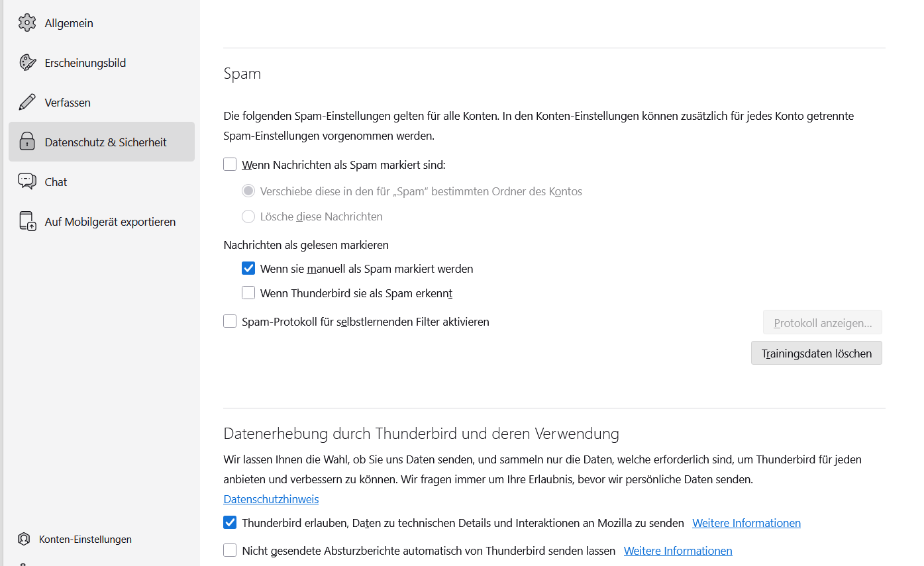Viewport: 924px width, 566px height.
Task: Open the Chat settings category
Action: (101, 182)
